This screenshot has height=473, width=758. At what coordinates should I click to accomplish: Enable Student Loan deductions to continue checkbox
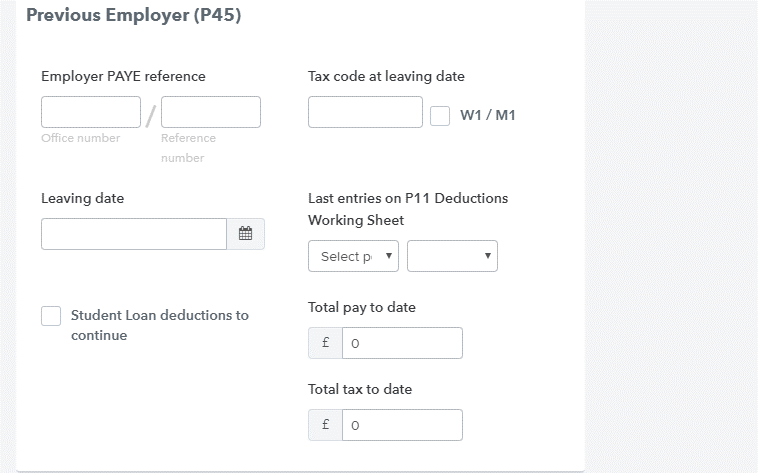[51, 316]
